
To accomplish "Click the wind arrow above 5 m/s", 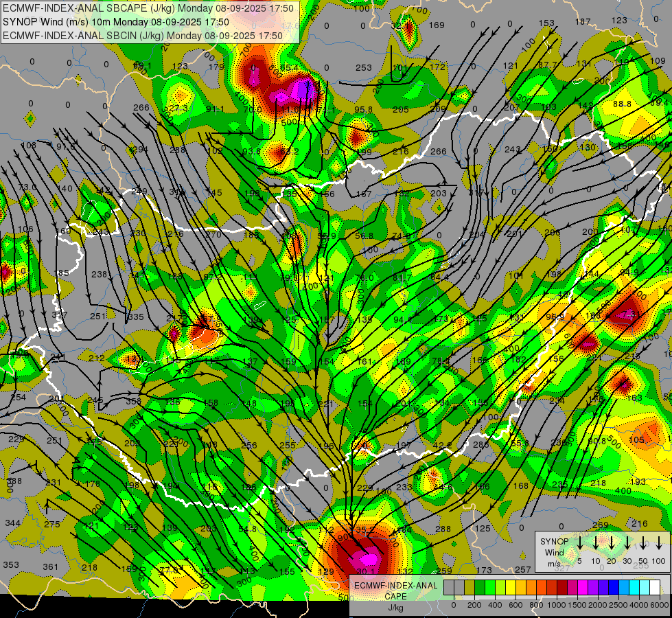I will click(x=579, y=542).
